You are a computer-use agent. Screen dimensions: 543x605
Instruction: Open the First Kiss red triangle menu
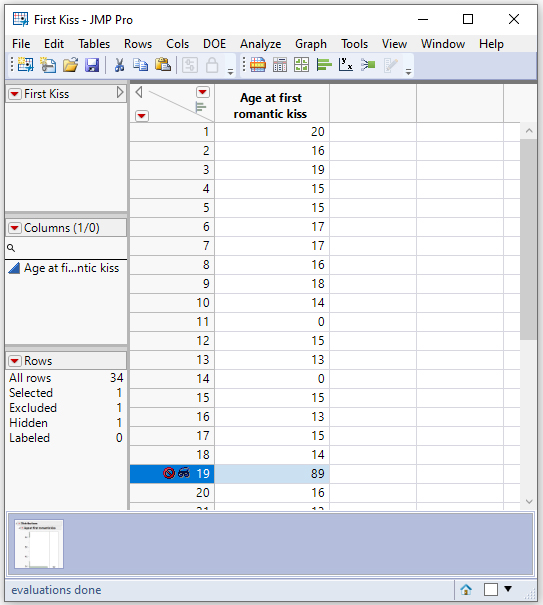click(x=15, y=94)
